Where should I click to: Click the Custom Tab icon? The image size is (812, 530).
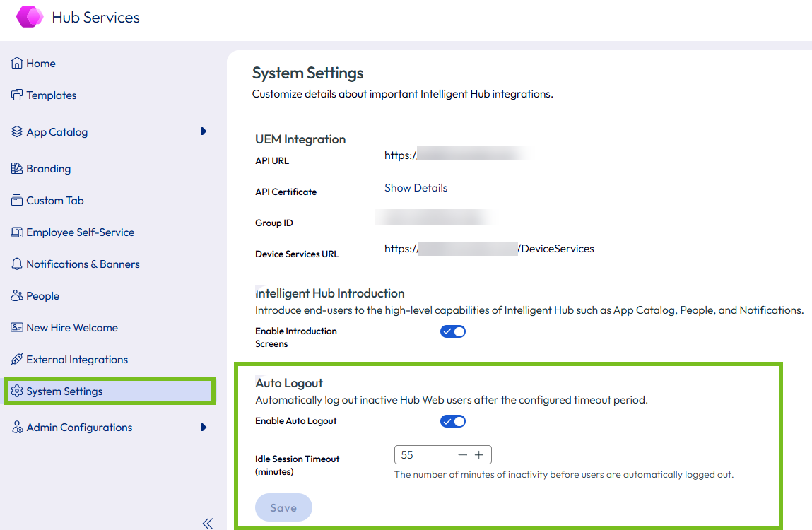click(17, 200)
